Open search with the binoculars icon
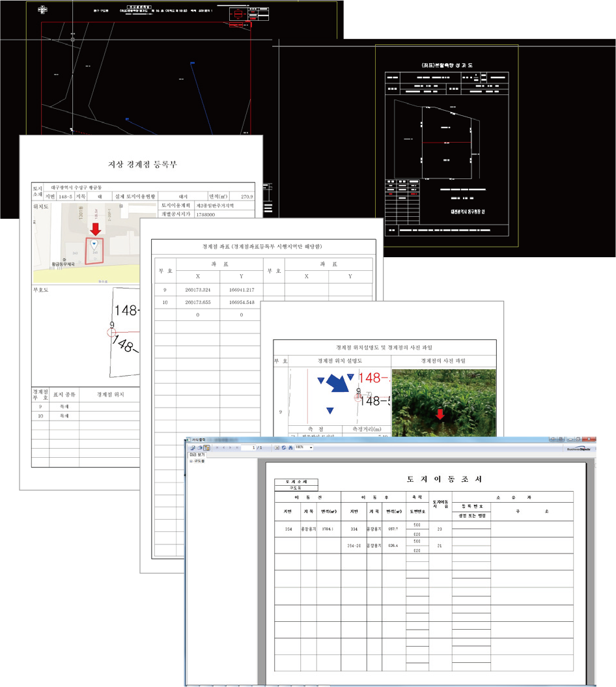616x687 pixels. (x=290, y=448)
